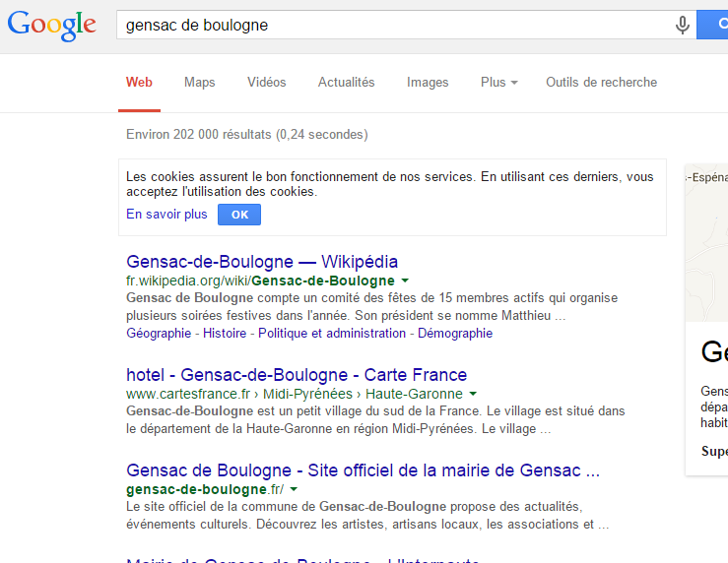728x563 pixels.
Task: Click www.cartesfrance.fr breadcrumb URL text
Action: [295, 394]
